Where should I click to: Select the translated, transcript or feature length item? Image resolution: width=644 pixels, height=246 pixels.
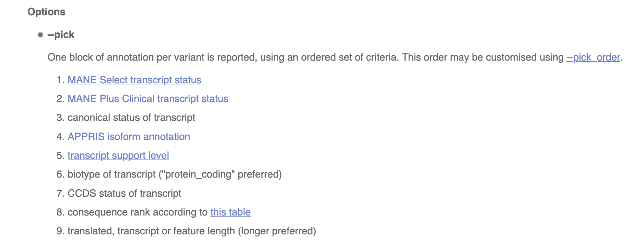tap(192, 231)
